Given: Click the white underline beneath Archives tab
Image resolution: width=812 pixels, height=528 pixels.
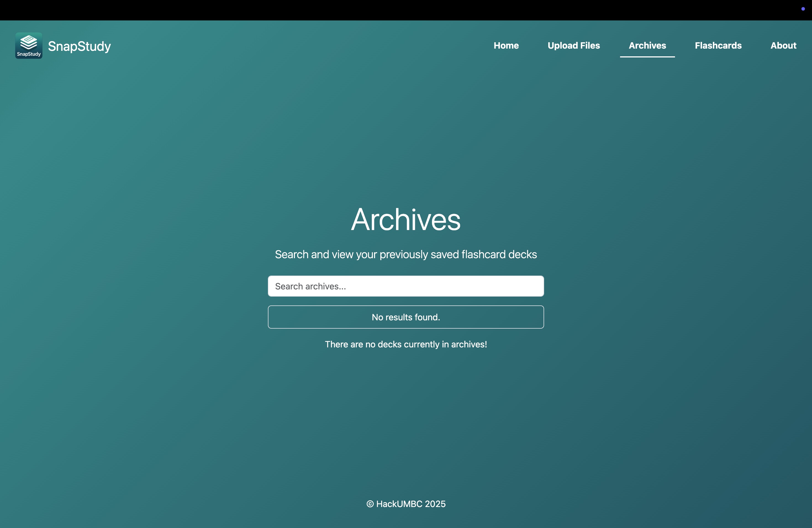Looking at the screenshot, I should (647, 57).
